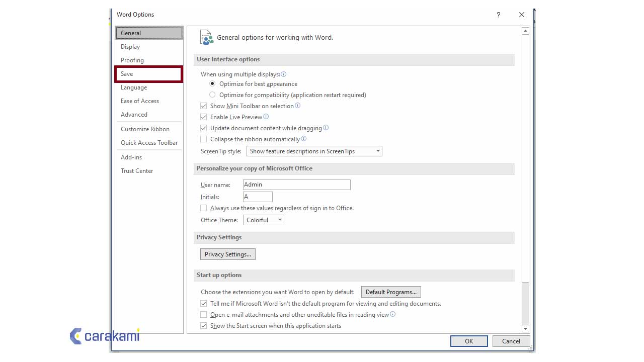Open the Office Theme dropdown

pyautogui.click(x=264, y=220)
